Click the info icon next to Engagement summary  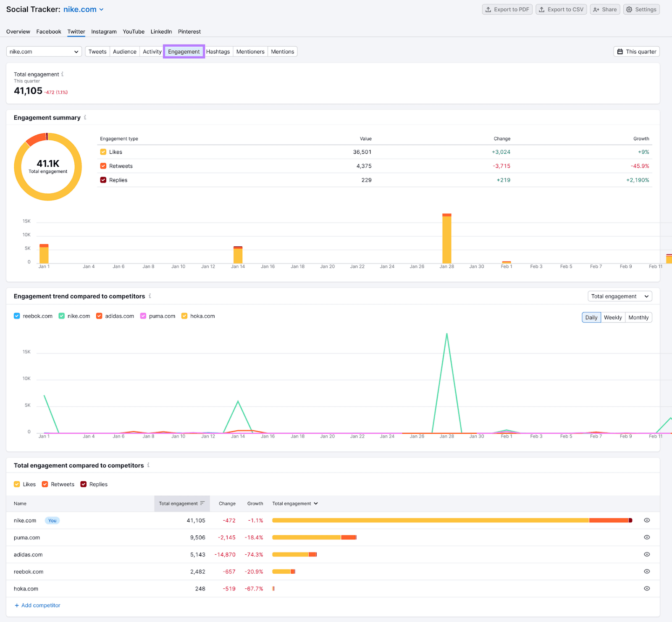pos(86,118)
